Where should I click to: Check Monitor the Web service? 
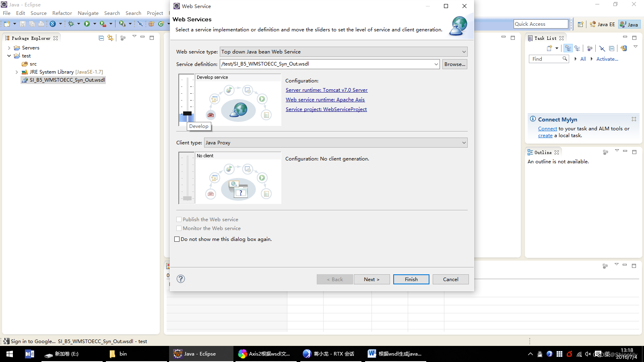179,228
